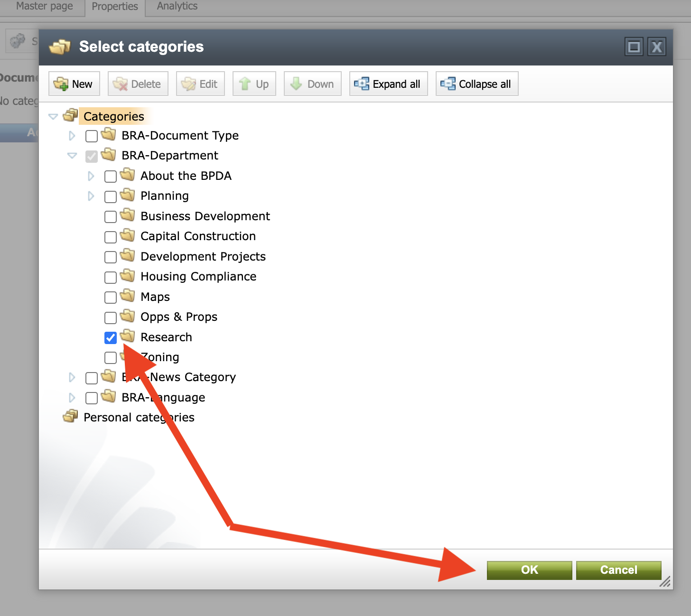This screenshot has width=691, height=616.
Task: Click the Collapse all tree icon
Action: pyautogui.click(x=448, y=84)
